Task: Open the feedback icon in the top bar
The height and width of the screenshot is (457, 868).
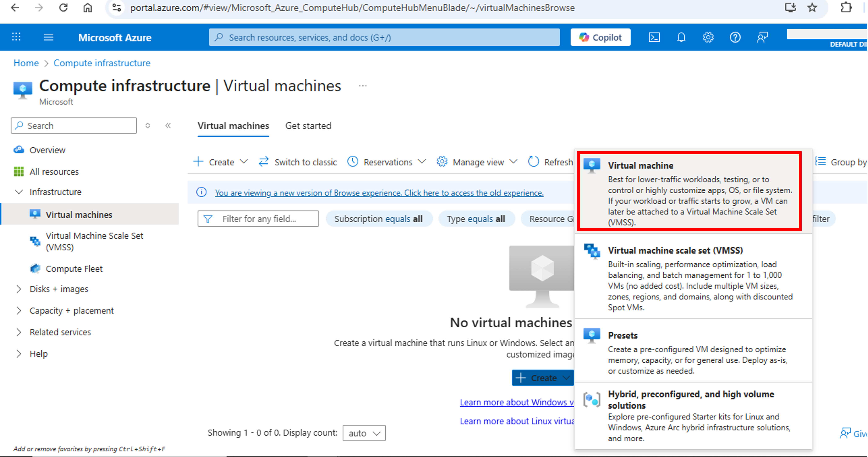Action: pyautogui.click(x=762, y=37)
